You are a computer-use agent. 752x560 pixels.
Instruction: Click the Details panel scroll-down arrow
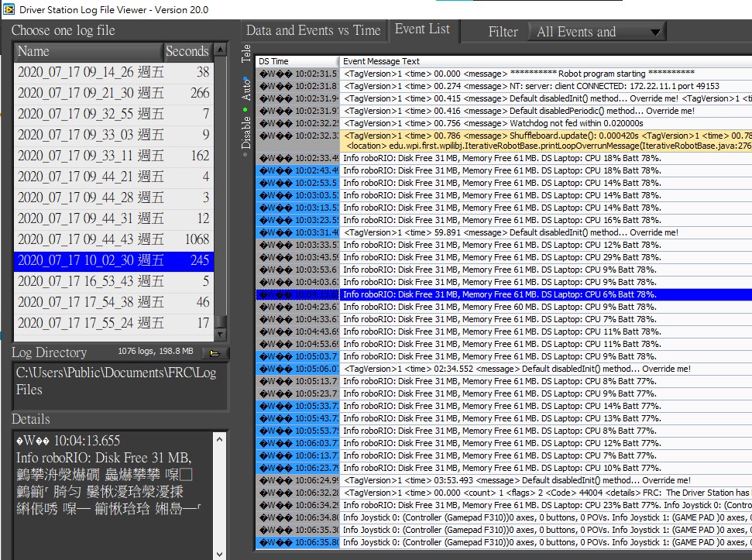pyautogui.click(x=220, y=554)
